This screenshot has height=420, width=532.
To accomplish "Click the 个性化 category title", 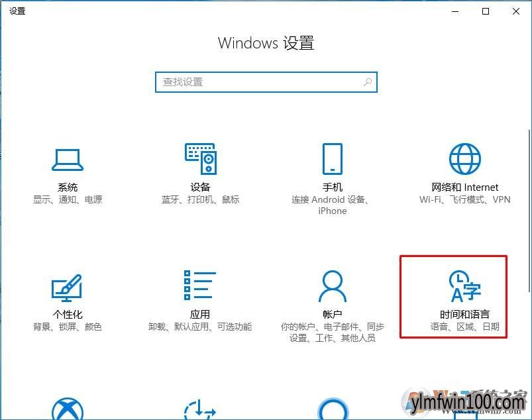I will [68, 314].
